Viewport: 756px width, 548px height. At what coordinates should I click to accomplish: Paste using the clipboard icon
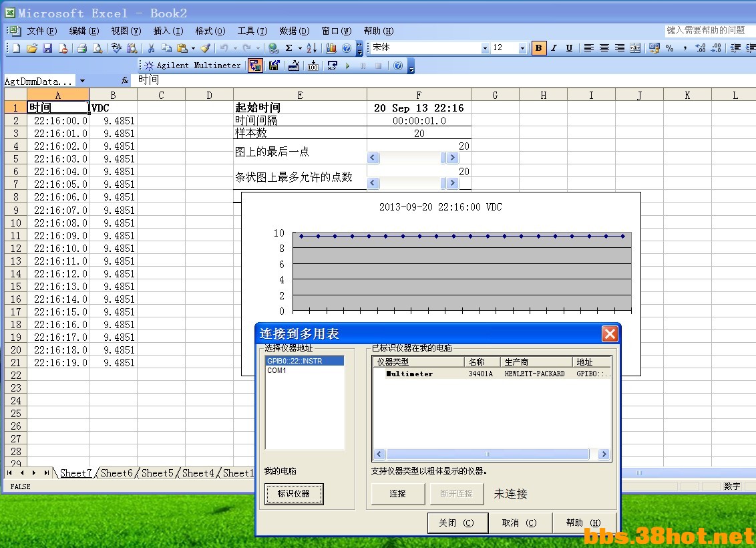[182, 47]
